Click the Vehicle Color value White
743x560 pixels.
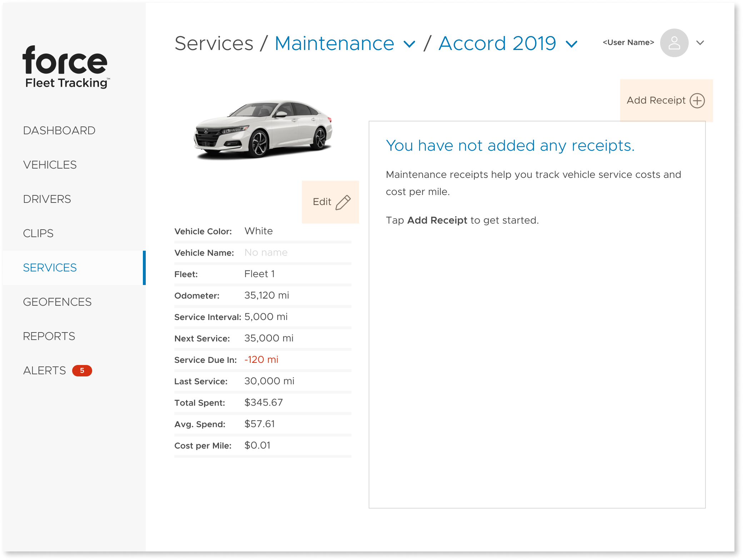[259, 231]
